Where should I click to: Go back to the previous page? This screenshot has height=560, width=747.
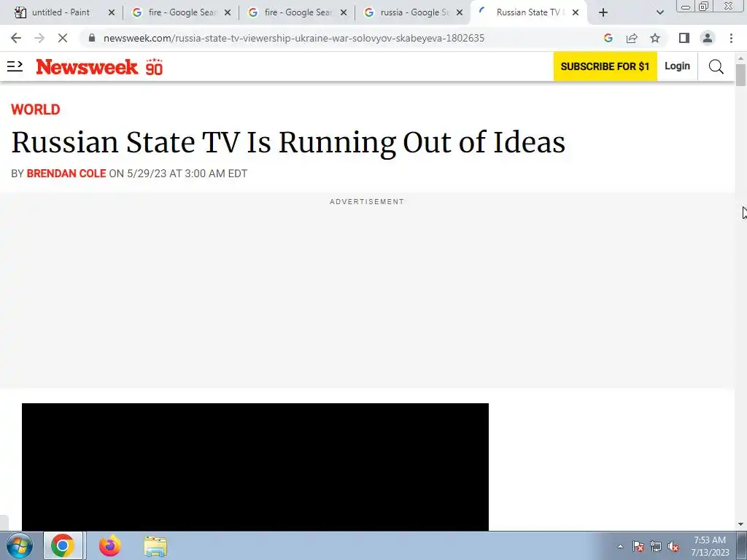point(16,38)
